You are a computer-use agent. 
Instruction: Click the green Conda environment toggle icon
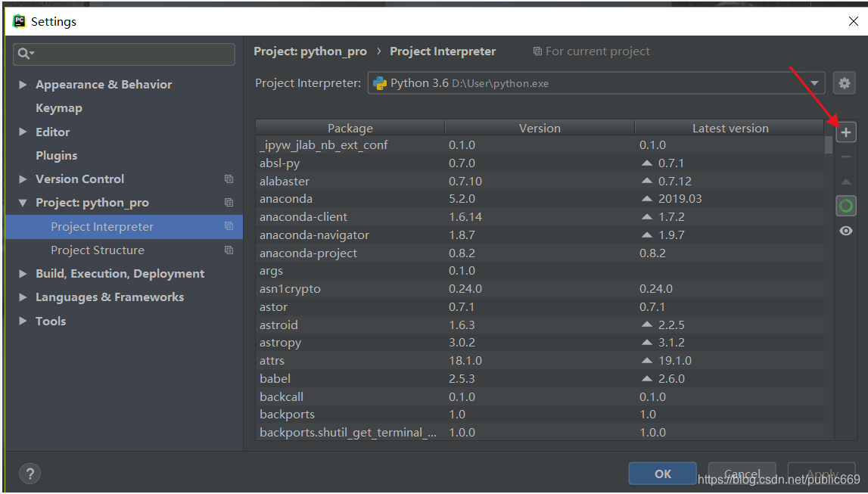tap(846, 206)
